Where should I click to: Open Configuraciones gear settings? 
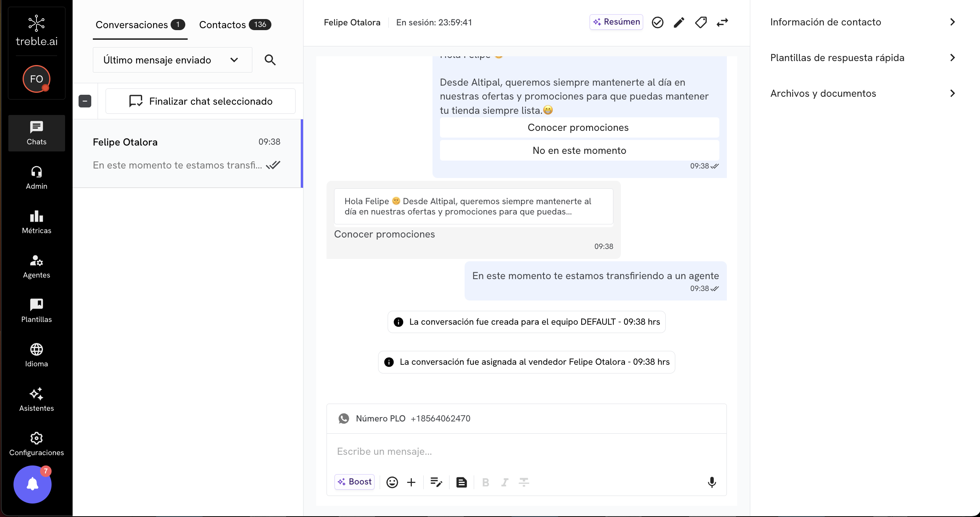point(37,444)
